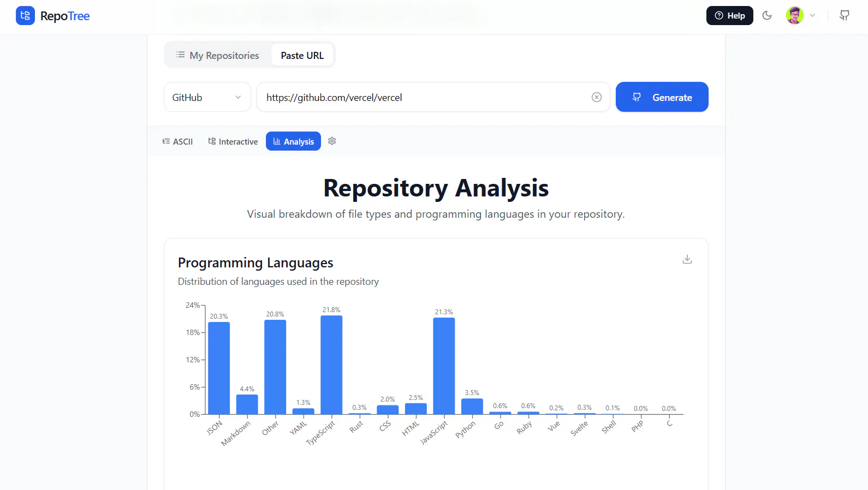The image size is (868, 490).
Task: Open view settings gear icon
Action: 332,141
